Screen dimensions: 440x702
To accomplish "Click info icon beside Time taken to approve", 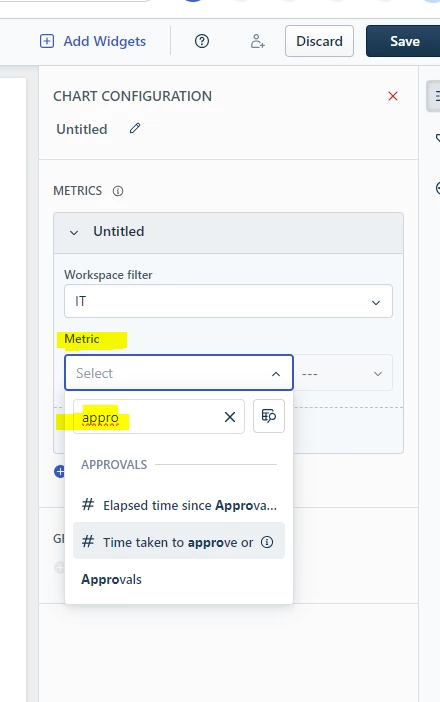I will (x=267, y=542).
